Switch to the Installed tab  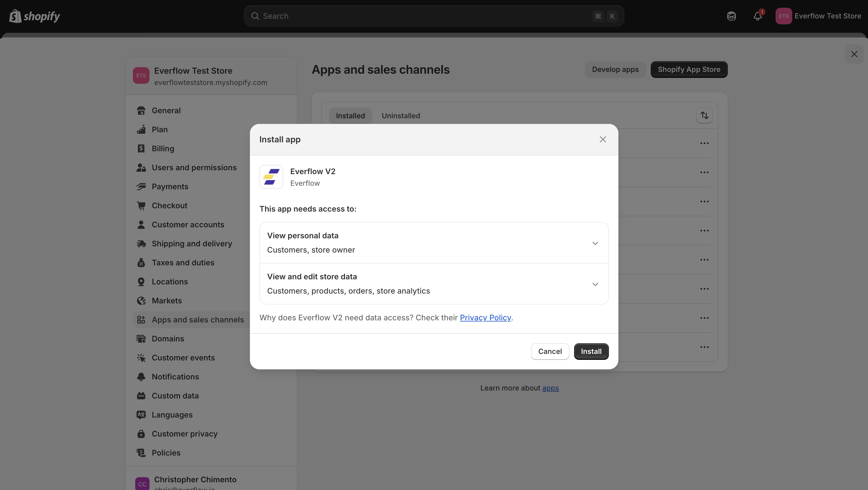click(350, 116)
